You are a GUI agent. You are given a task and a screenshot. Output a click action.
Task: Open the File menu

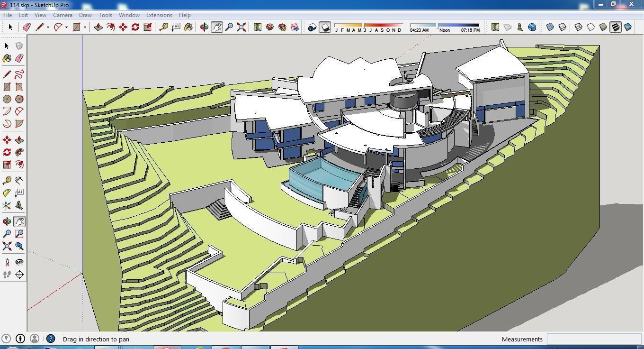click(8, 15)
